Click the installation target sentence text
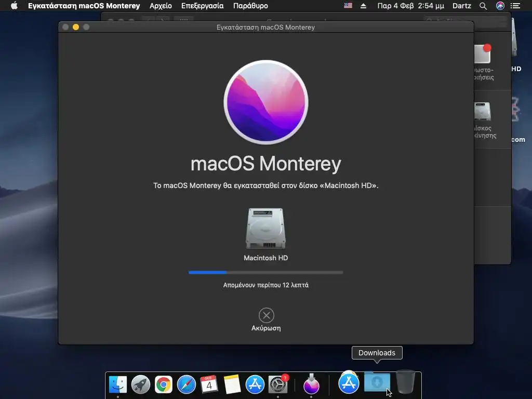The height and width of the screenshot is (399, 532). pos(265,185)
